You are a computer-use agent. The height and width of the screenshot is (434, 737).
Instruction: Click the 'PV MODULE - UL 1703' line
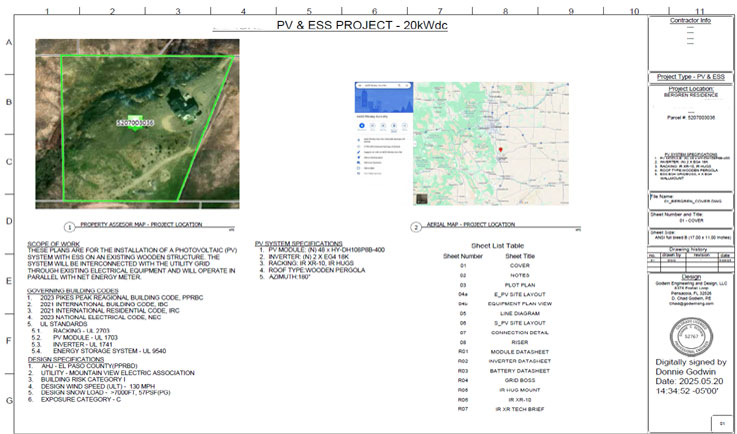[x=85, y=338]
